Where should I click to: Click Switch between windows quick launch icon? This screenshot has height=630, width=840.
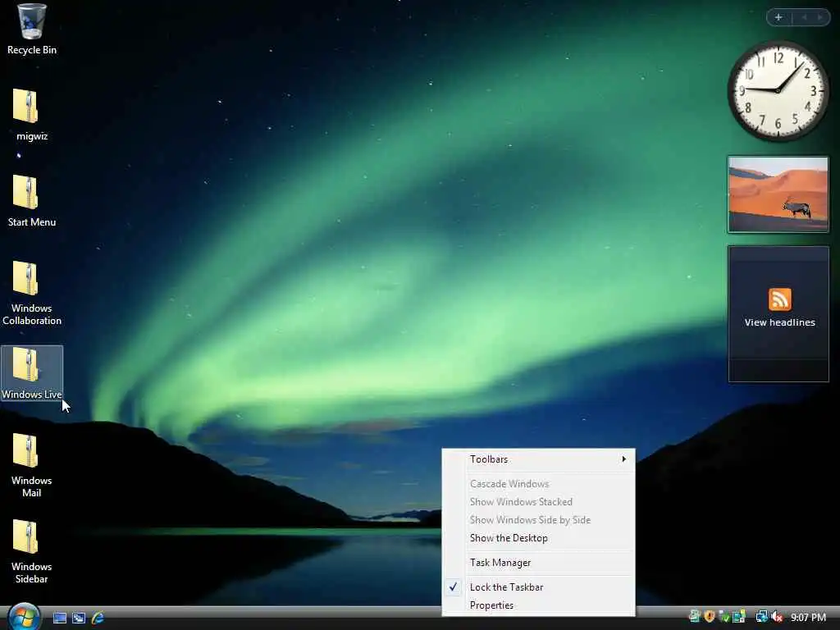click(79, 619)
